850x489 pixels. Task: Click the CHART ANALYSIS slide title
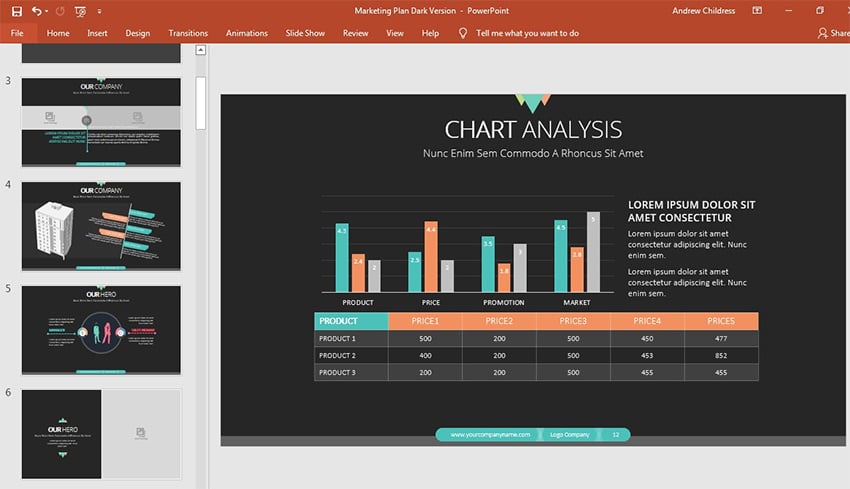point(533,130)
